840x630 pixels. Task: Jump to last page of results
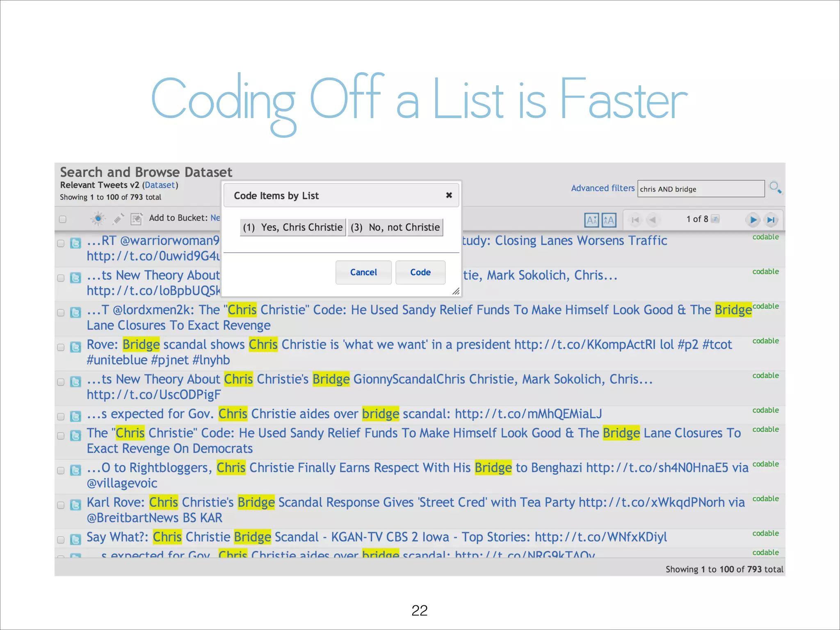[x=771, y=220]
